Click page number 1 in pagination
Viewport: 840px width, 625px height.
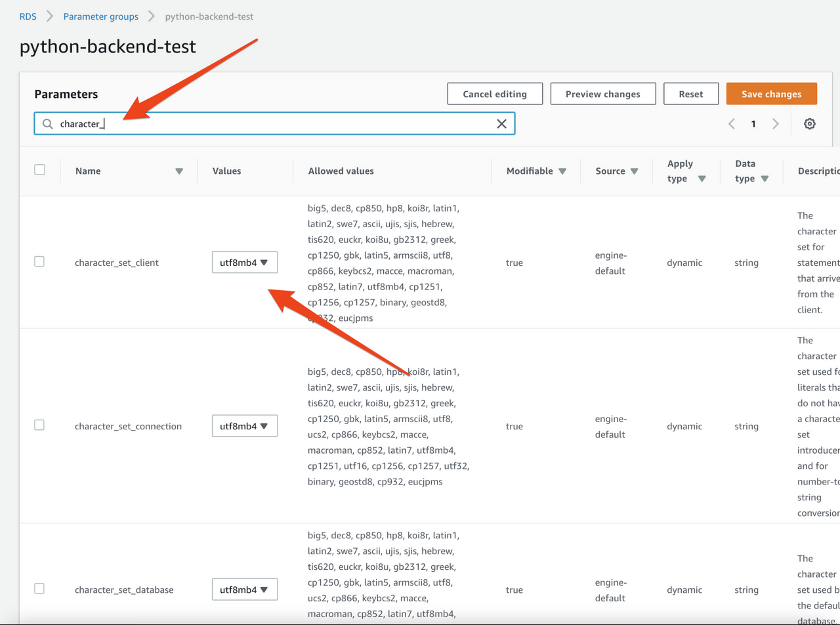(753, 123)
